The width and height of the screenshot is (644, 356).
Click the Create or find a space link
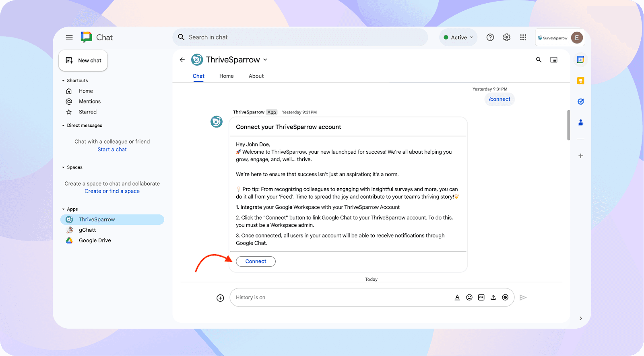[x=112, y=191]
